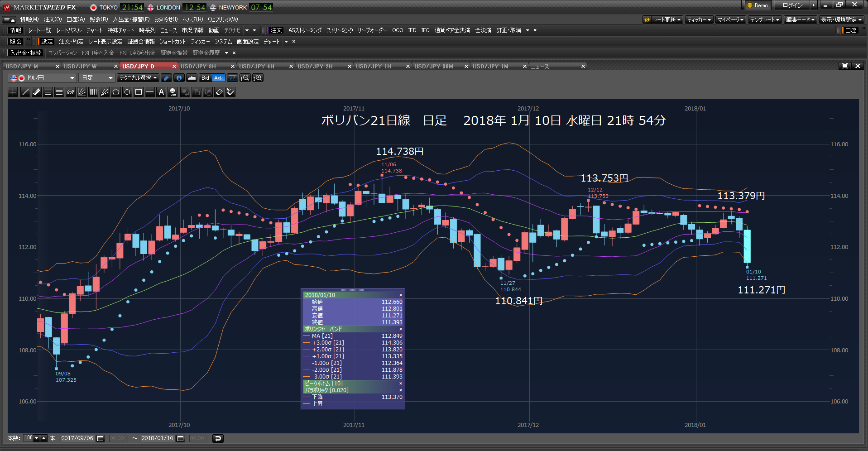Screen dimensions: 868x451
Task: Click the reset/undo arrow at bottom bar
Action: [218, 438]
